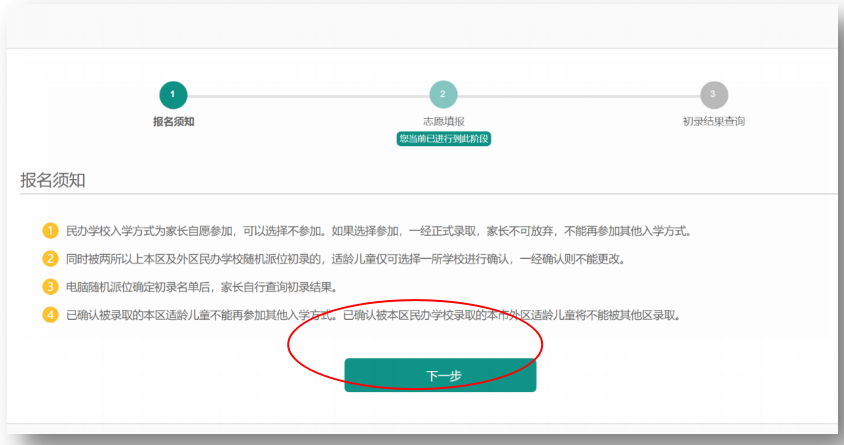844x445 pixels.
Task: Select step 3 circle for 初录结果查询
Action: (x=714, y=95)
